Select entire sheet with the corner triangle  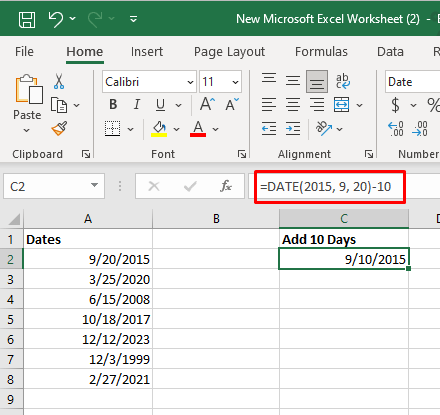click(x=14, y=219)
